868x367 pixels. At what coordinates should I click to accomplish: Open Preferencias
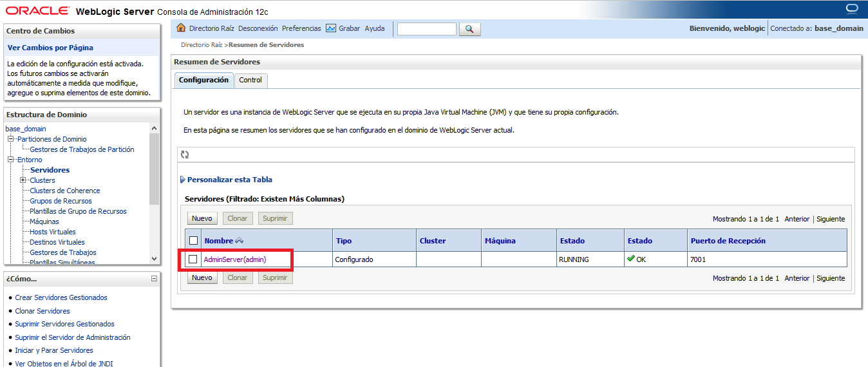(301, 28)
